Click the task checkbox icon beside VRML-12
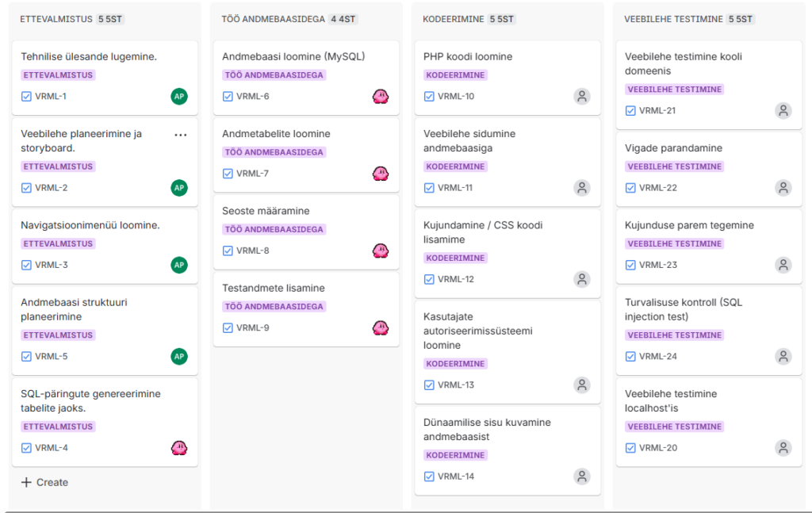 coord(429,279)
